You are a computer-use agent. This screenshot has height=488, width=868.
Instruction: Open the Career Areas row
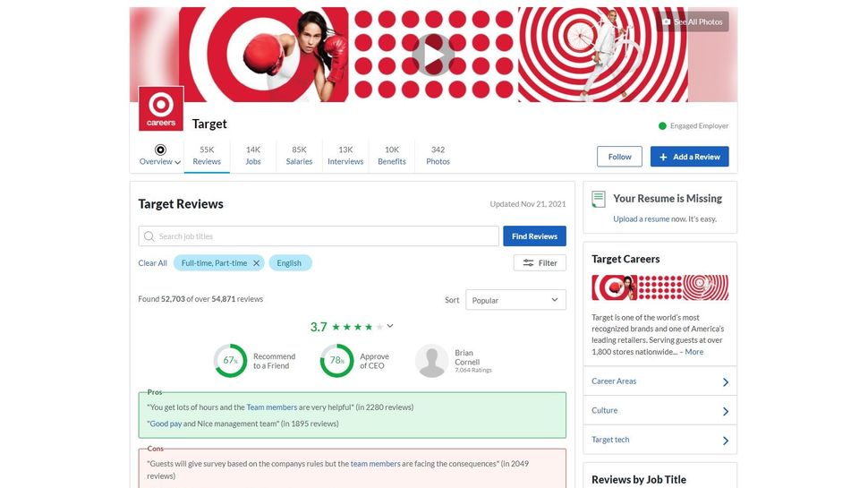[x=660, y=381]
